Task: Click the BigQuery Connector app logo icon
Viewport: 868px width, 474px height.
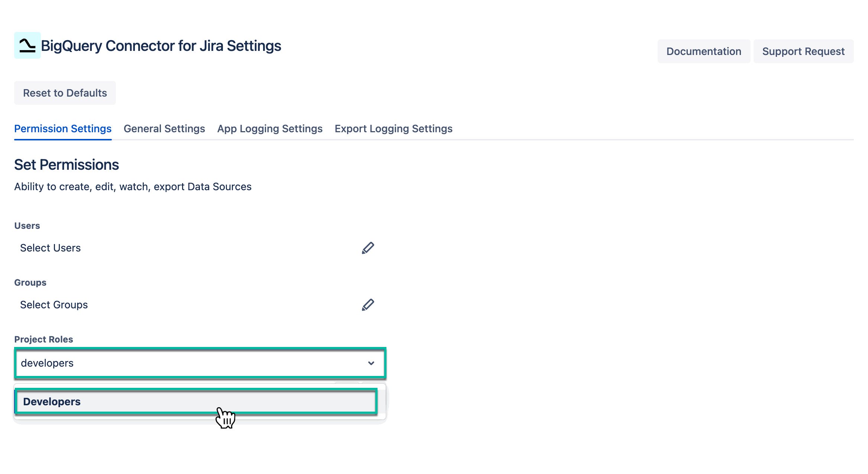Action: pos(27,45)
